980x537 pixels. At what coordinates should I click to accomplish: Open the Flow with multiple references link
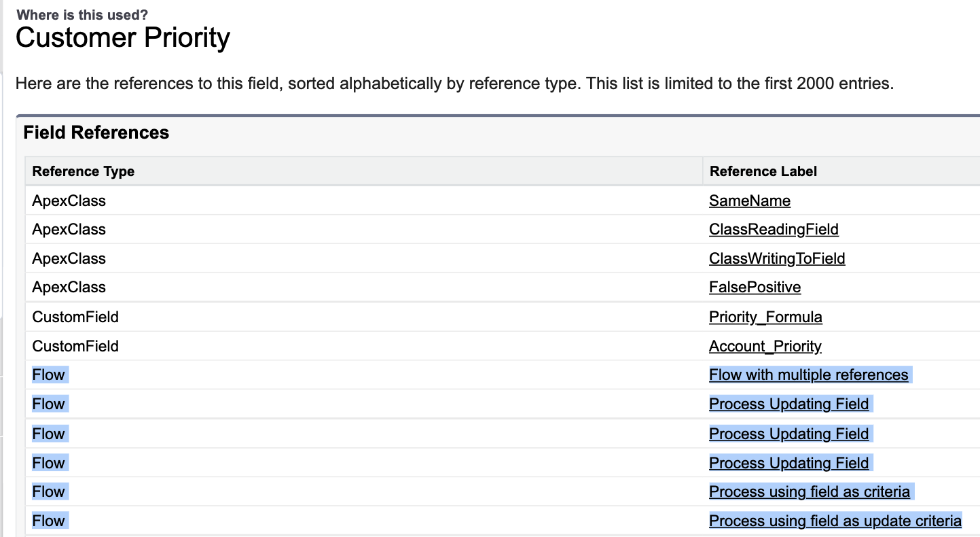(x=808, y=375)
